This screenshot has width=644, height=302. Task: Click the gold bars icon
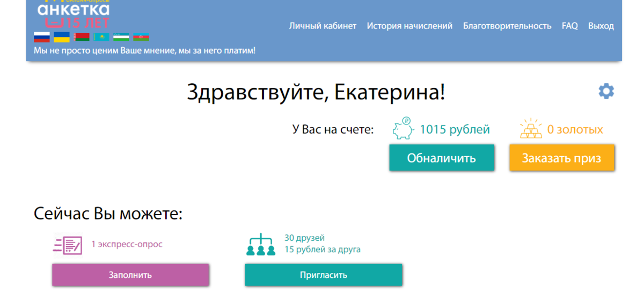pos(531,129)
